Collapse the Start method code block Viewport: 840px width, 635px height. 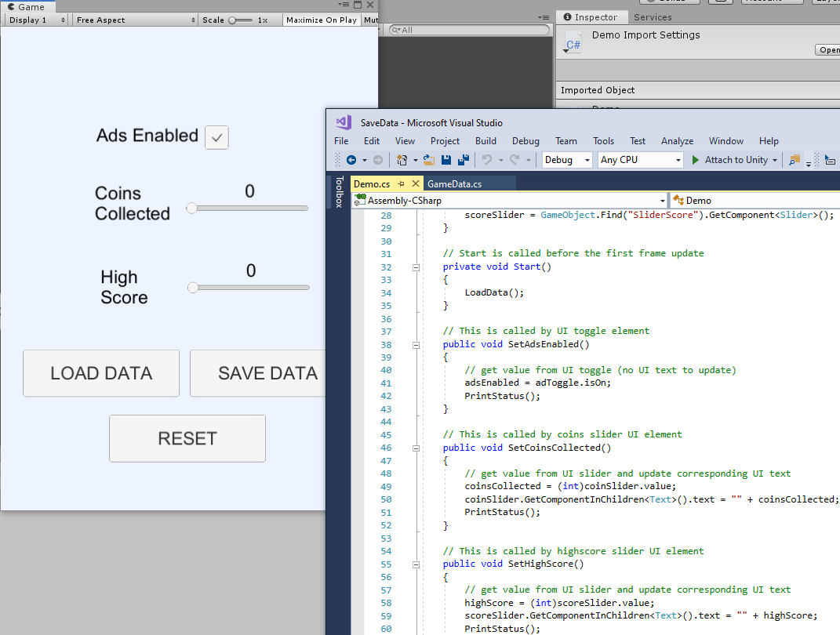pos(416,266)
